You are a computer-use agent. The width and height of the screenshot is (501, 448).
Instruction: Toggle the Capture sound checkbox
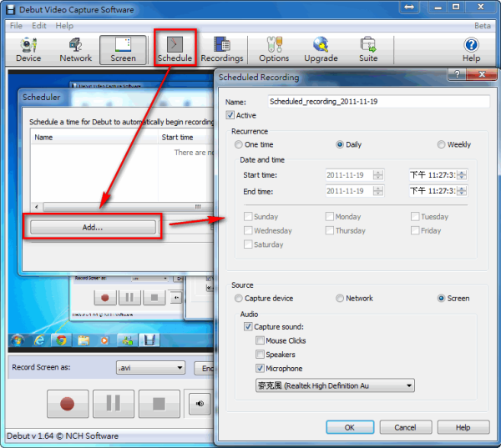click(248, 327)
